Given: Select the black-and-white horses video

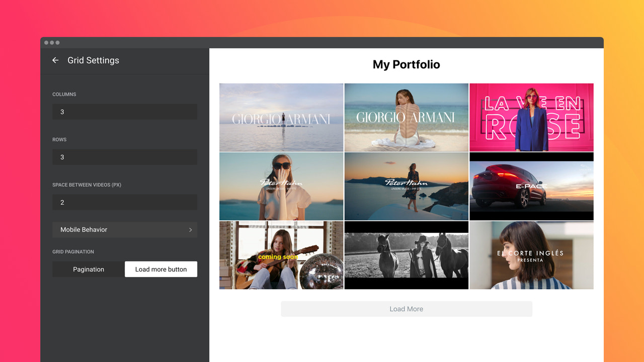Looking at the screenshot, I should coord(406,255).
